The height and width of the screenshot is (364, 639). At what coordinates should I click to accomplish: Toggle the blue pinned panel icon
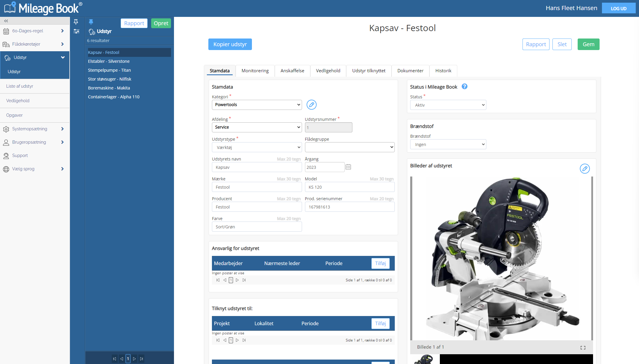(91, 22)
